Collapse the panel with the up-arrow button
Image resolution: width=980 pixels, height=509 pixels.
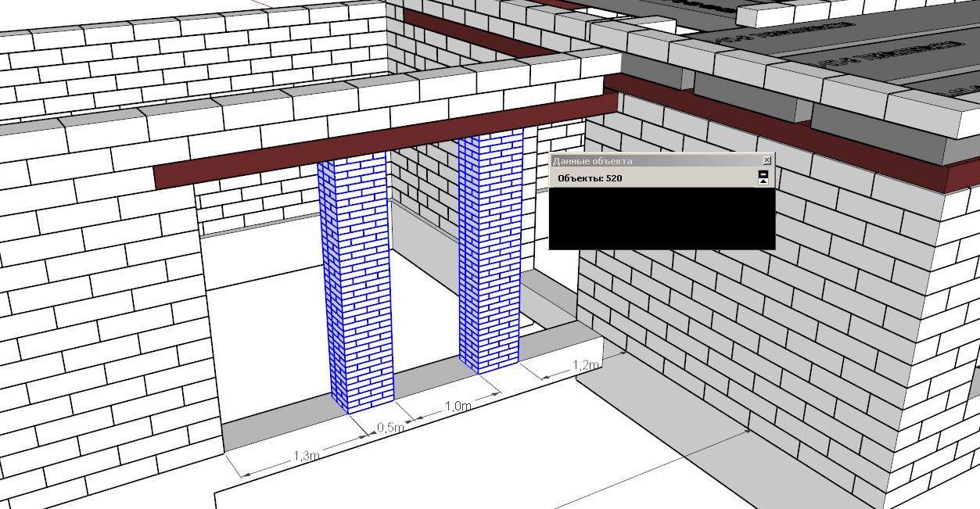[763, 181]
